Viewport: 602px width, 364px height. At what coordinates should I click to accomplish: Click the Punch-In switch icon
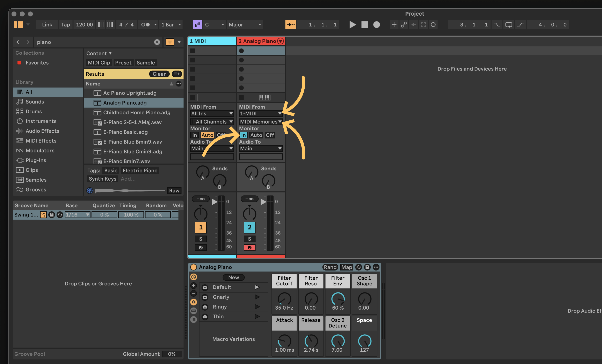(x=497, y=25)
